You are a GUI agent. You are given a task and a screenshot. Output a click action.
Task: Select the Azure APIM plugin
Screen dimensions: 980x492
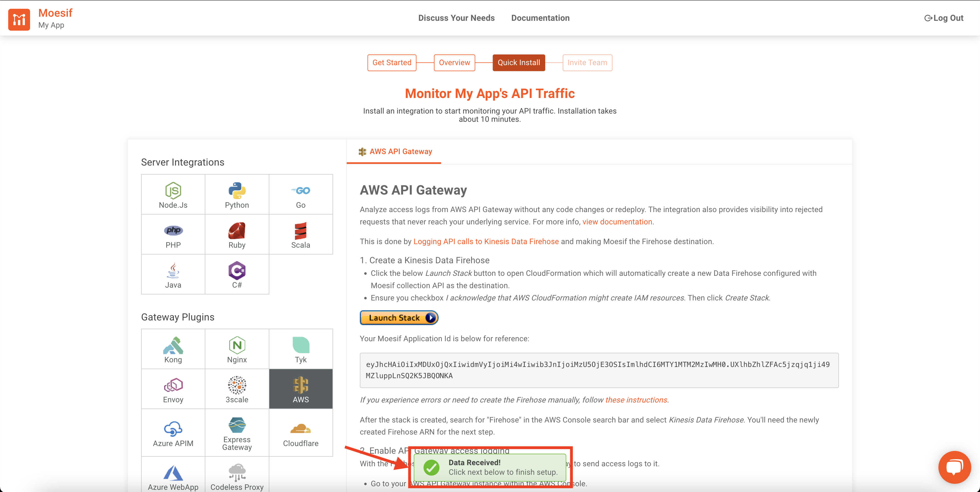pyautogui.click(x=173, y=433)
